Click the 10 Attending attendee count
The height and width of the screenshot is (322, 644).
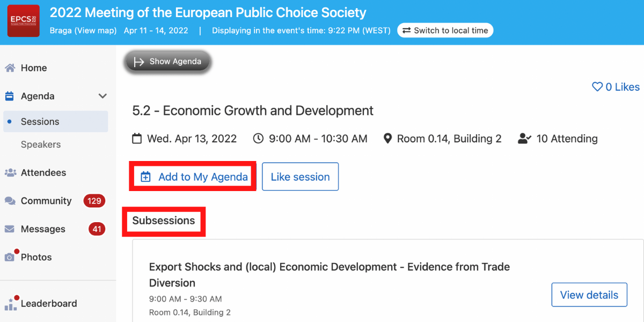click(558, 138)
